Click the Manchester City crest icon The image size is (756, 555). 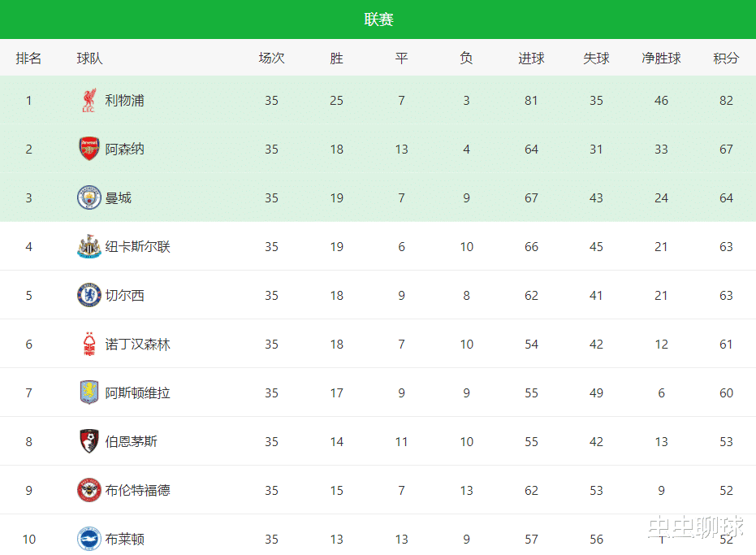[89, 198]
